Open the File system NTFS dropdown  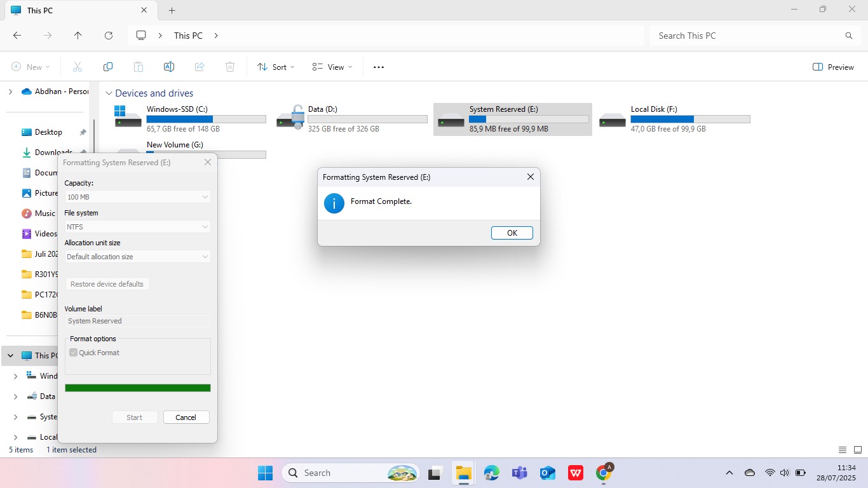coord(137,227)
